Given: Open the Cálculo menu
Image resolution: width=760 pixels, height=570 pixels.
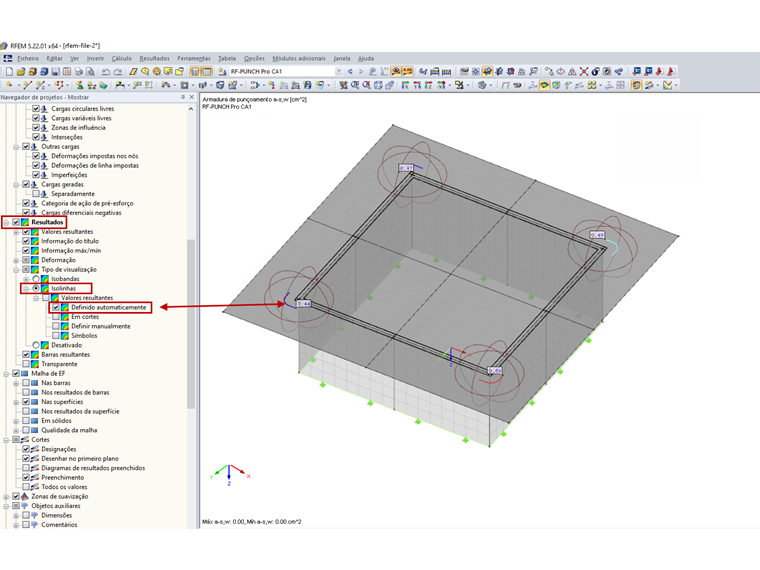Looking at the screenshot, I should [x=122, y=58].
